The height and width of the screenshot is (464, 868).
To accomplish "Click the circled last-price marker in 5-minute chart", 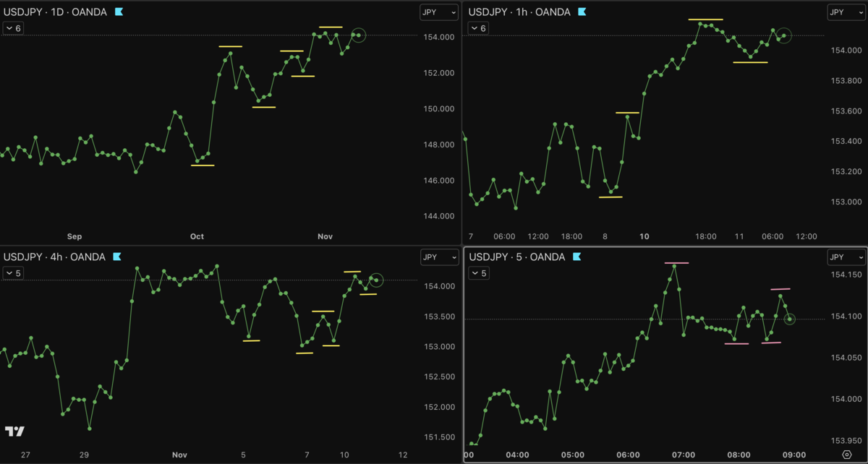I will [x=790, y=318].
